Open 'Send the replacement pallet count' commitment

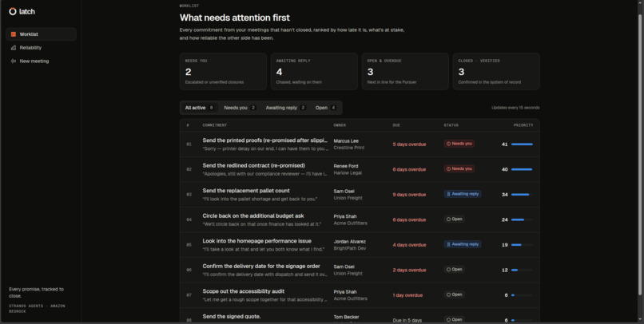[246, 191]
